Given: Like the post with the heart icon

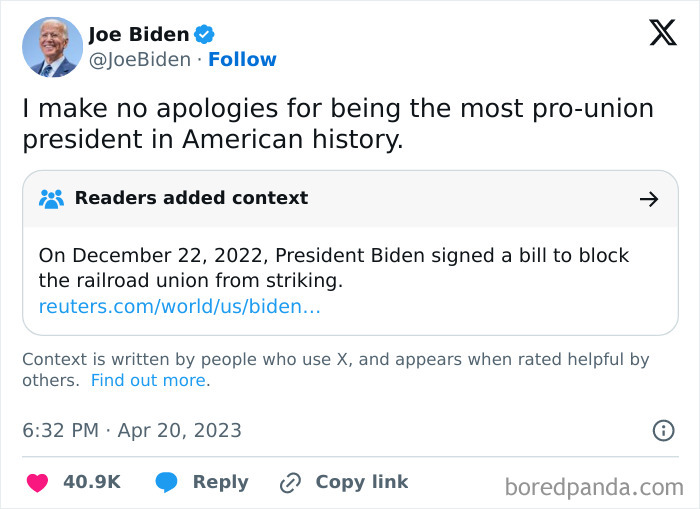Looking at the screenshot, I should coord(37,483).
